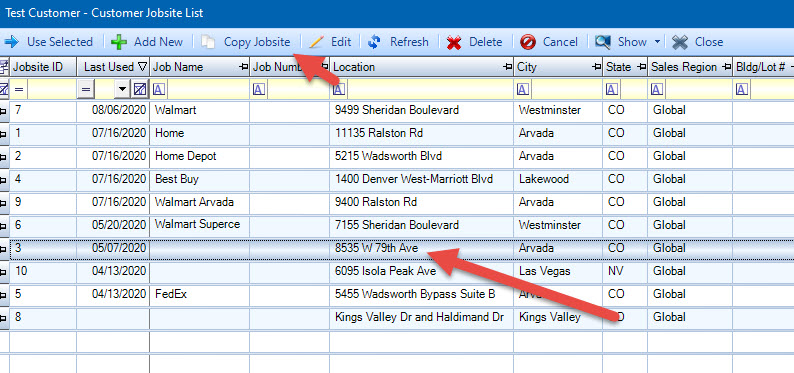
Task: Select the FedEx job name cell
Action: (200, 294)
